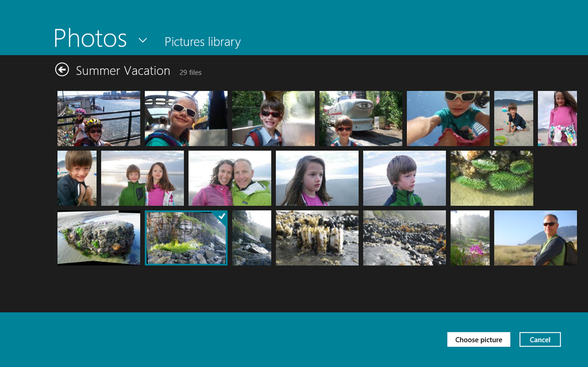Screen dimensions: 588x367
Task: Select boy and girl on beach photo
Action: point(142,178)
